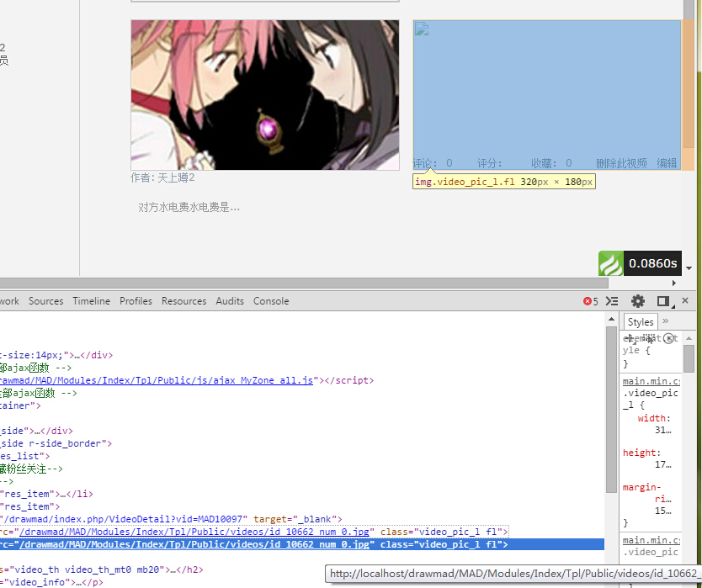Click the 评分 rating link

489,163
